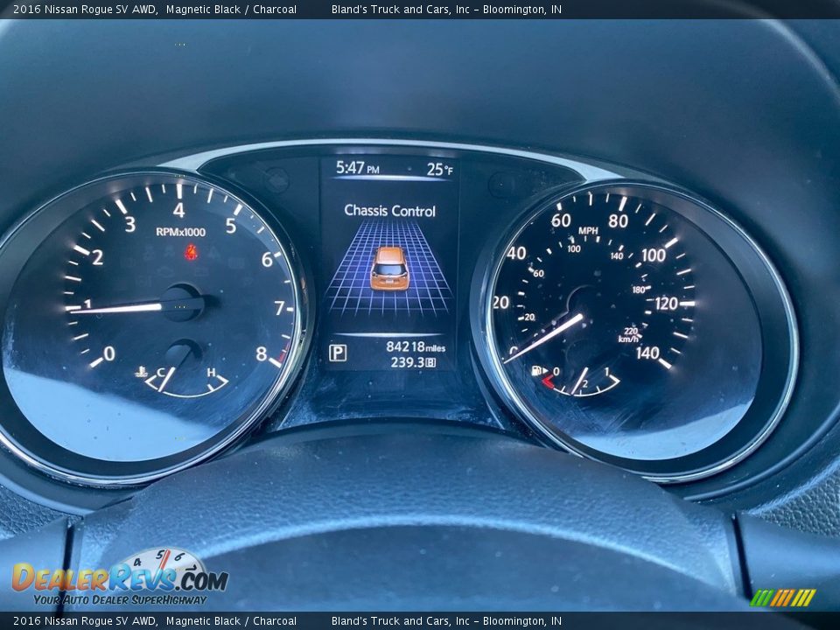Click the 84218 miles odometer reading
The image size is (840, 630).
[415, 346]
